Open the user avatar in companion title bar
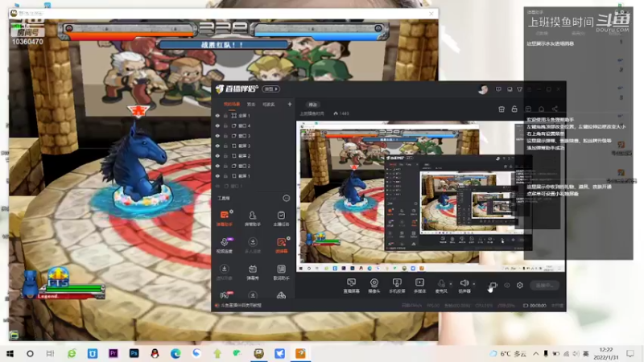Image resolution: width=644 pixels, height=362 pixels. tap(483, 89)
